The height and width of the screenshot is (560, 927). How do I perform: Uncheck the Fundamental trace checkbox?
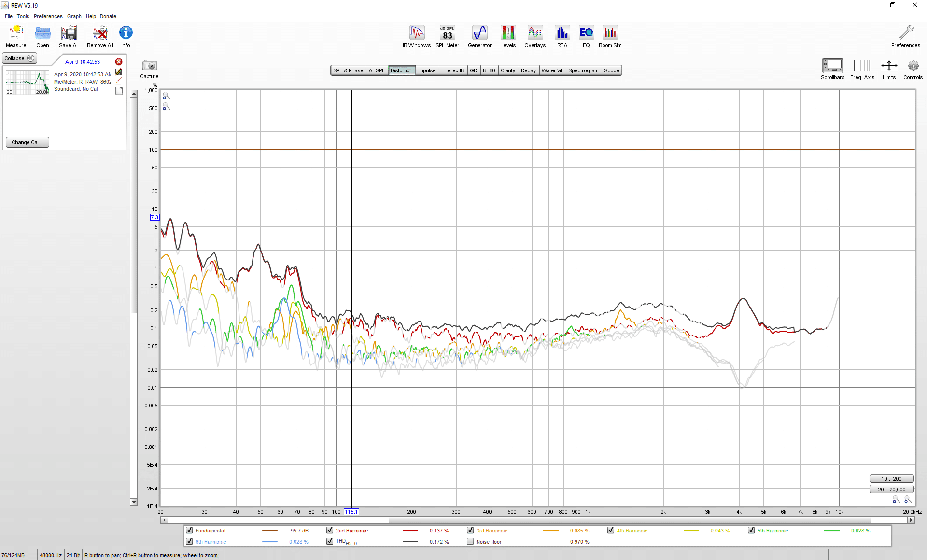point(189,530)
